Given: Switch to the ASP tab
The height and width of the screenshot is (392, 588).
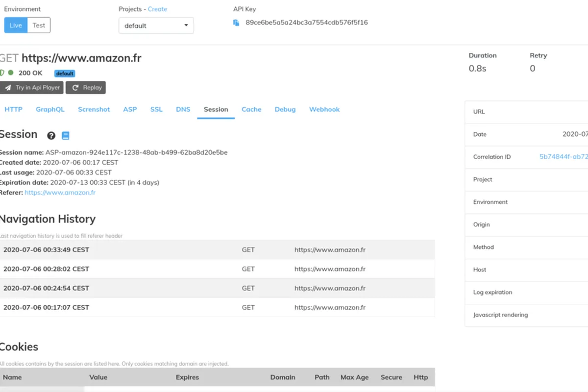Looking at the screenshot, I should coord(130,109).
